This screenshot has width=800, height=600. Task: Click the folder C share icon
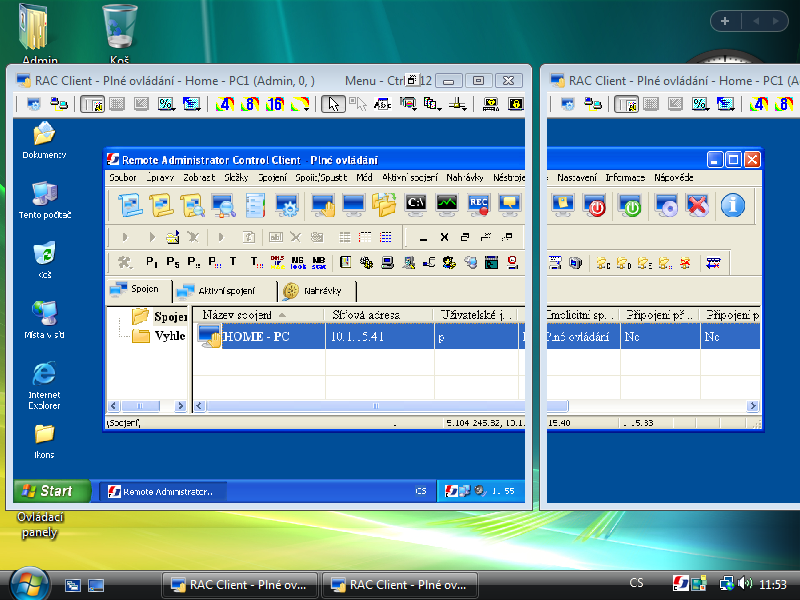[603, 263]
